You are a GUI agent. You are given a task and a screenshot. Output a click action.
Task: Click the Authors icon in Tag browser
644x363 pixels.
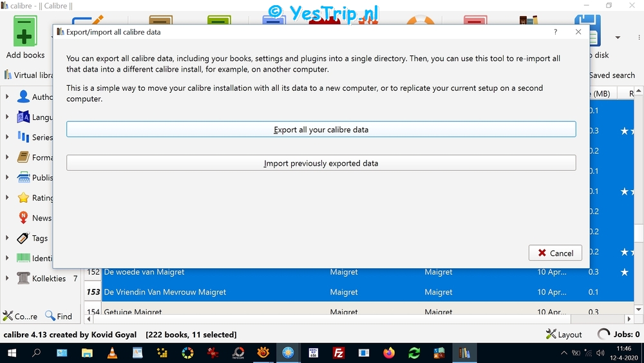coord(24,97)
